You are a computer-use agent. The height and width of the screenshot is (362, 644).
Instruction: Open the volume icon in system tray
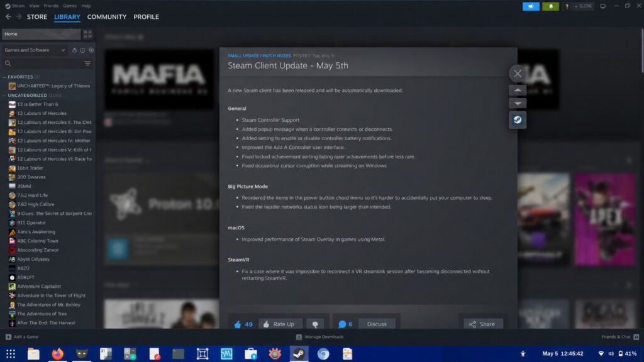[611, 353]
